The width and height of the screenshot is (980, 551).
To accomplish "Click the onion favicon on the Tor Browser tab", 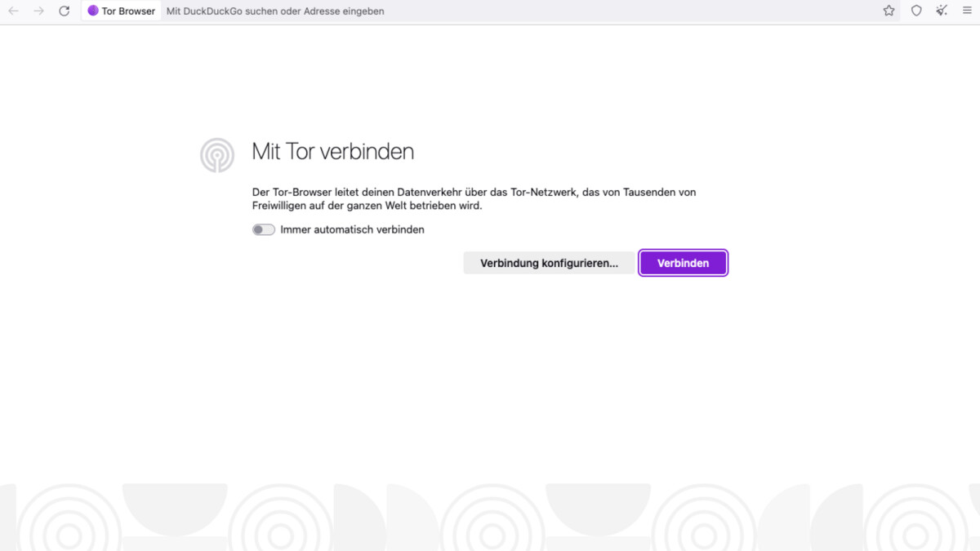I will point(92,11).
